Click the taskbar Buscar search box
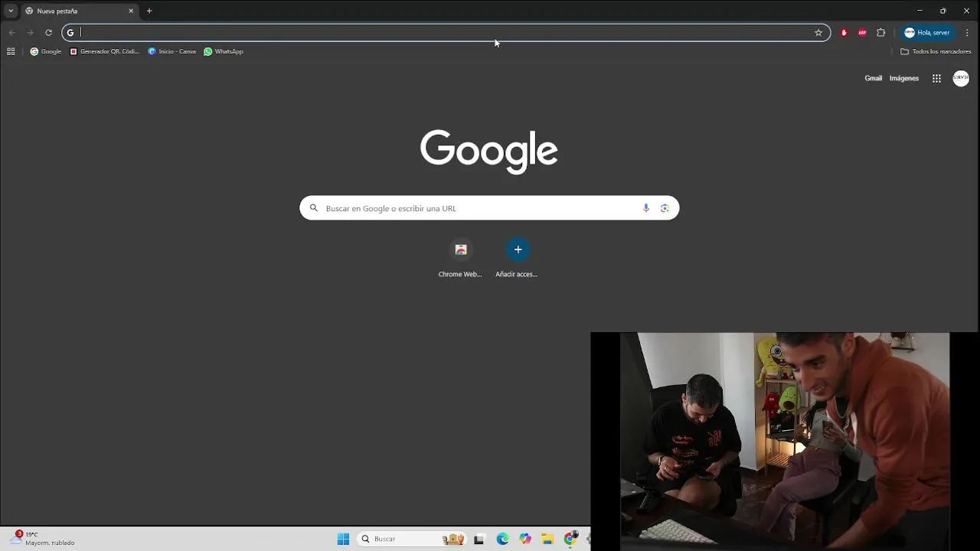The image size is (980, 551). [413, 539]
